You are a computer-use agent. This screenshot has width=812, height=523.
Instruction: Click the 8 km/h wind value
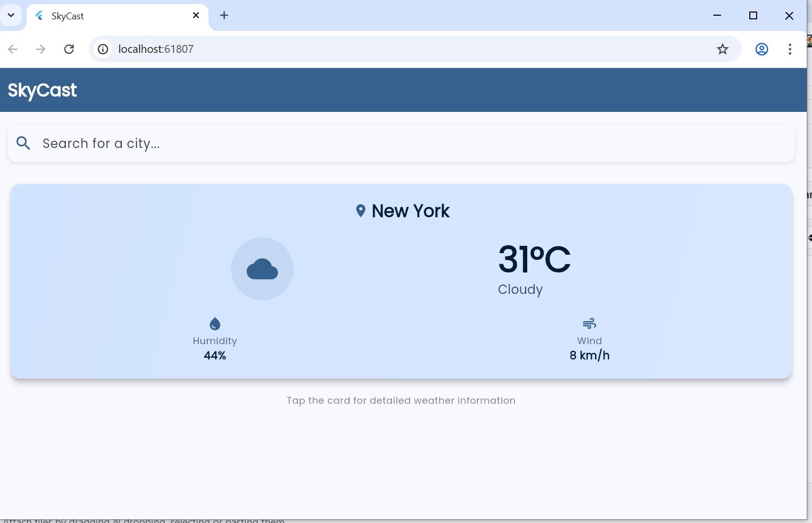coord(589,356)
